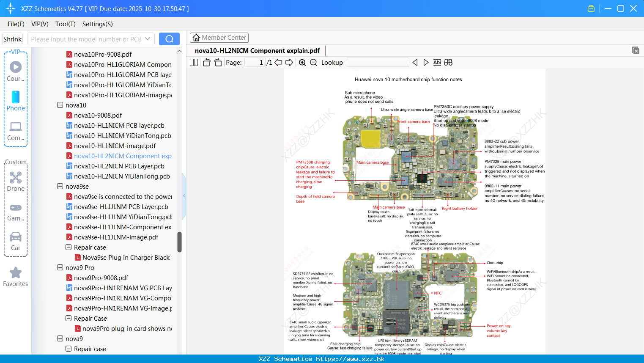Open the Course video section

pyautogui.click(x=16, y=71)
